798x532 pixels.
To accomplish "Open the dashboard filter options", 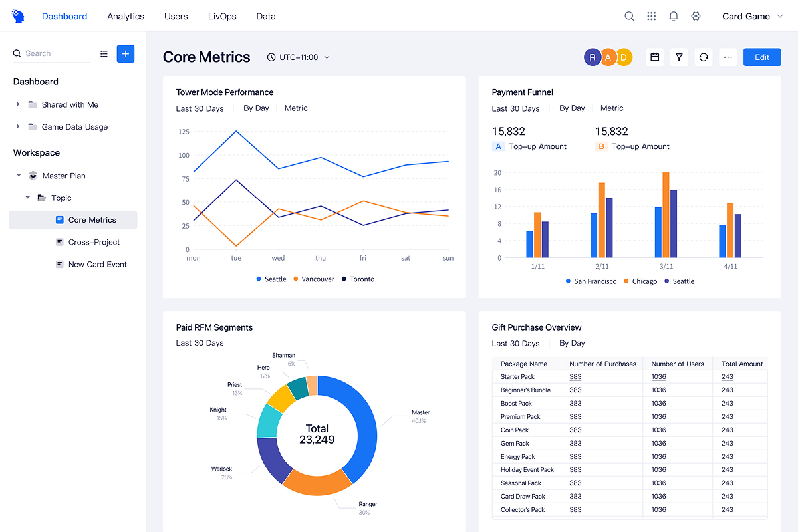I will (679, 57).
